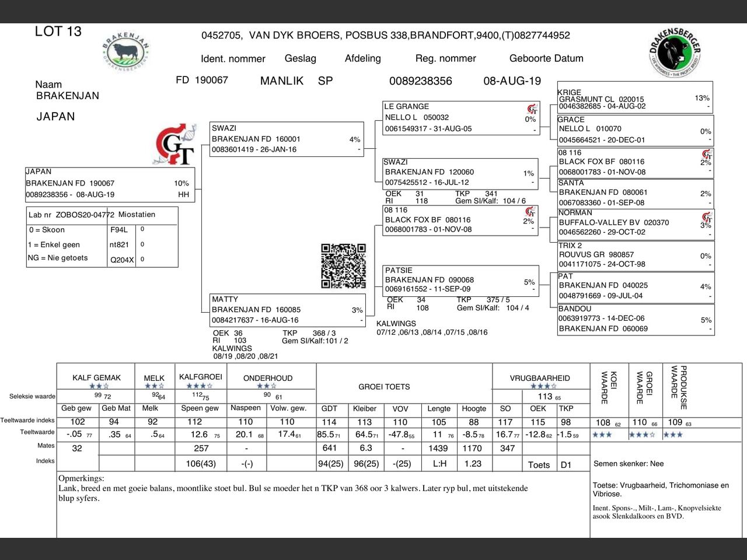Click the Brakenjan Drakensbergers bull logo
Screen dimensions: 747x560
click(126, 51)
